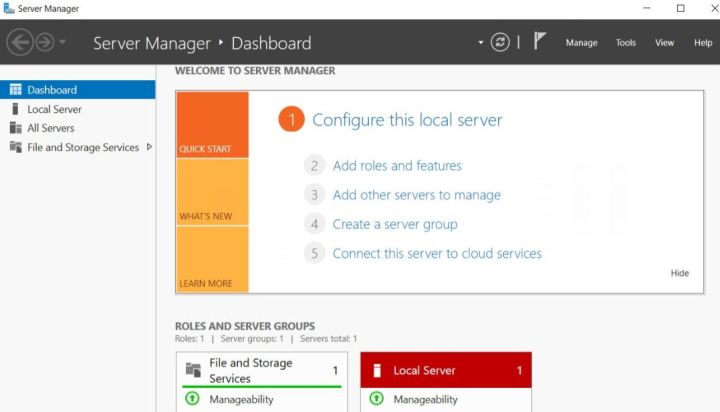Click the Manageability status icon under File and Storage
This screenshot has width=720, height=412.
click(x=193, y=399)
